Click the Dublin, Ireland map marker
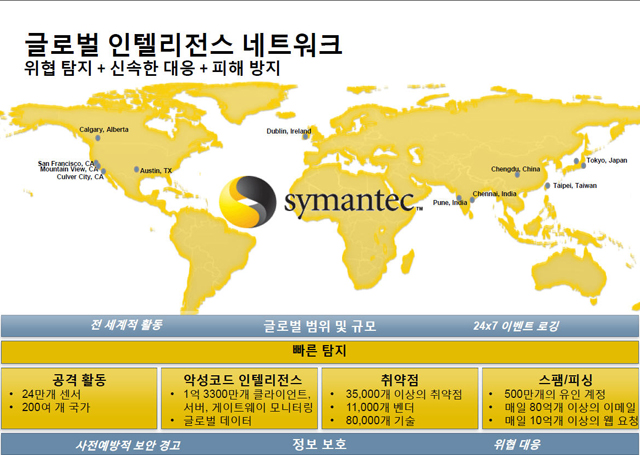The image size is (640, 455). (307, 134)
